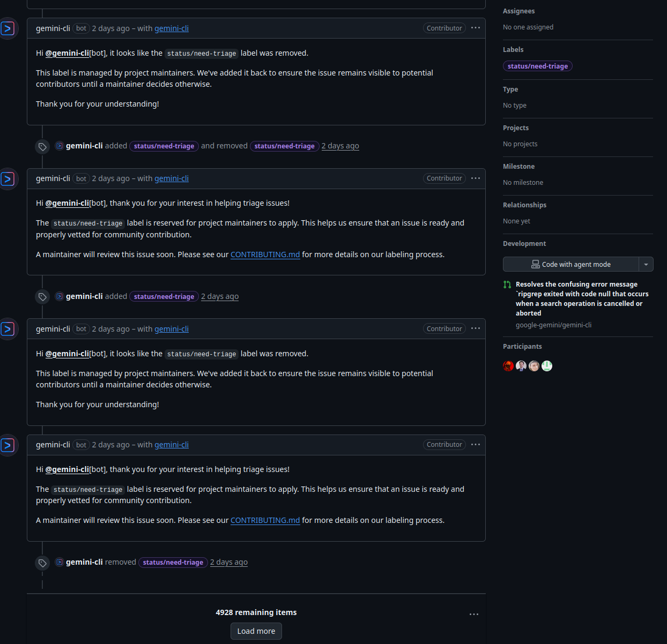Click the Code with agent mode button
This screenshot has height=644, width=667.
[x=570, y=265]
